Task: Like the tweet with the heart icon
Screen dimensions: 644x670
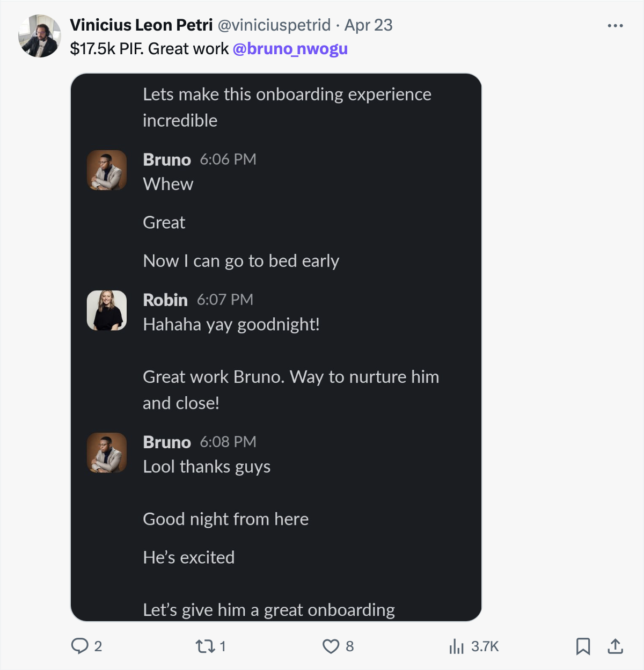Action: pos(331,646)
